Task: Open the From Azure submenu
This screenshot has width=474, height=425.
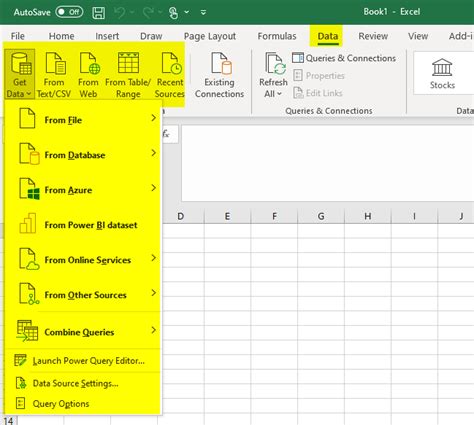Action: pyautogui.click(x=83, y=189)
